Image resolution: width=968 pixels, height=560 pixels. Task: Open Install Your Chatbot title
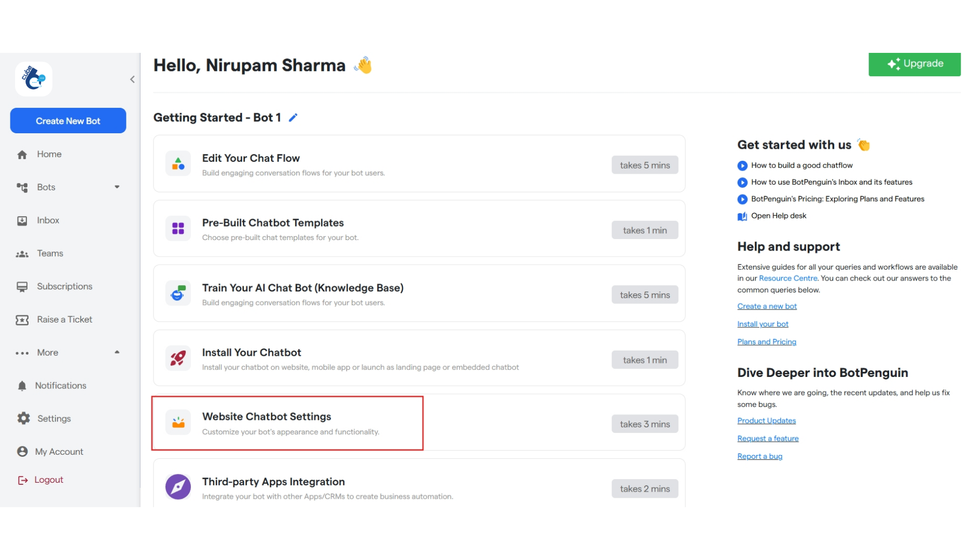252,353
